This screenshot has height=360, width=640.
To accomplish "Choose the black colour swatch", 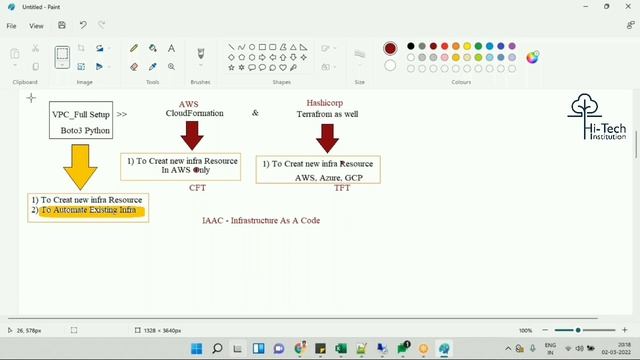I will [x=411, y=46].
